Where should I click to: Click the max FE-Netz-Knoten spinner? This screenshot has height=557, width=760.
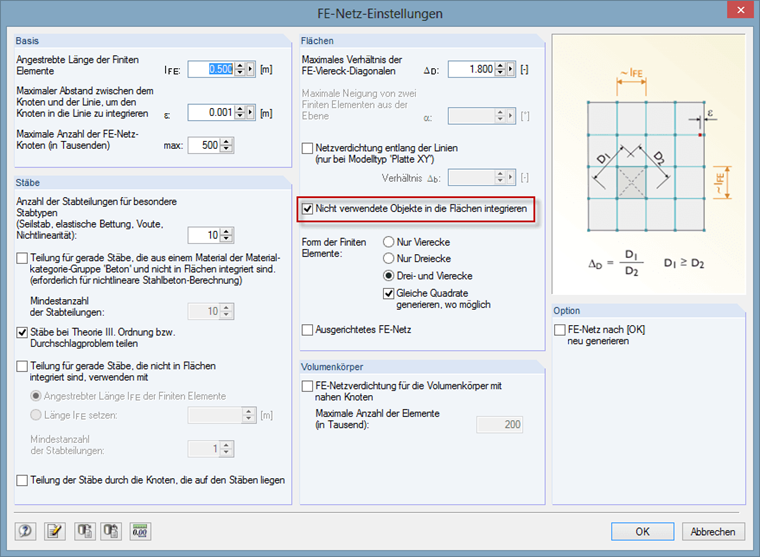[x=227, y=145]
